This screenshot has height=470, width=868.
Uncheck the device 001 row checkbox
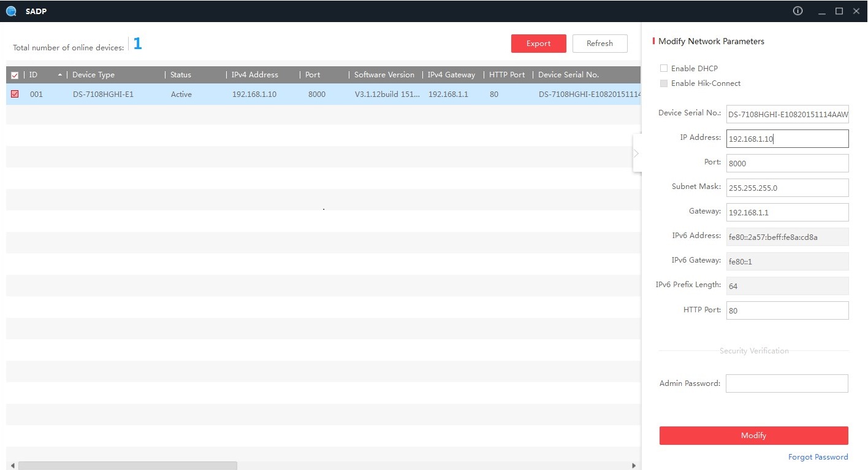tap(15, 94)
